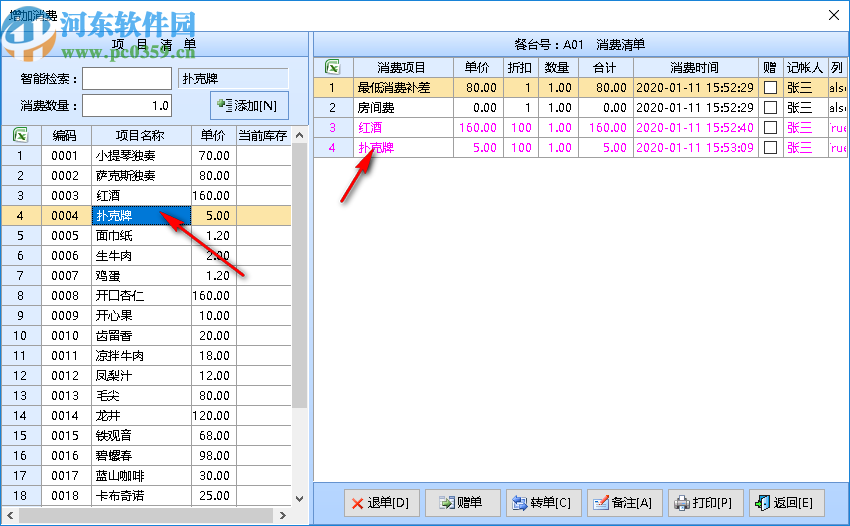Click the horizontal scrollbar left arrow
Image resolution: width=850 pixels, height=526 pixels.
(9, 515)
